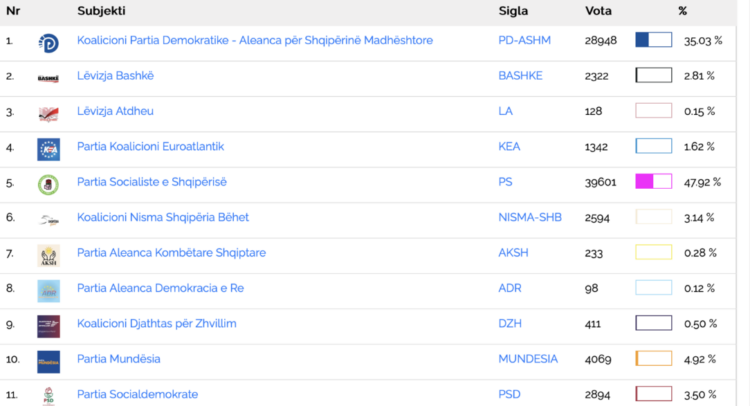Click the blue PD-ASHM percentage bar
The height and width of the screenshot is (406, 750).
coord(654,41)
